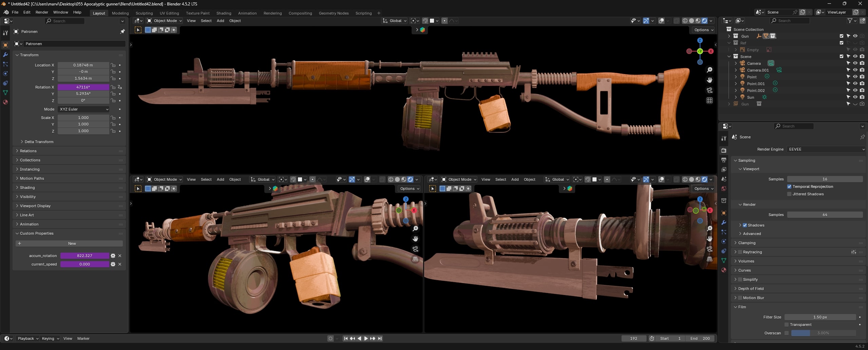Image resolution: width=868 pixels, height=350 pixels.
Task: Click the zoom magnifier icon in top viewport
Action: click(709, 70)
